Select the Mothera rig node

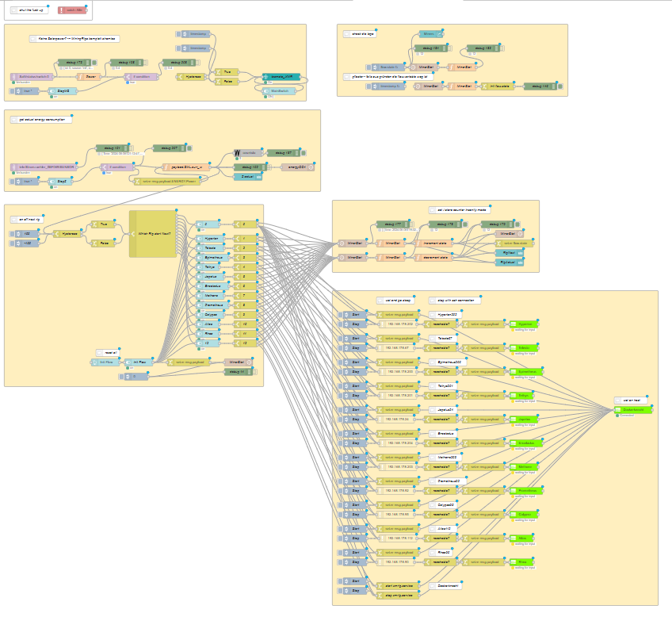(211, 295)
